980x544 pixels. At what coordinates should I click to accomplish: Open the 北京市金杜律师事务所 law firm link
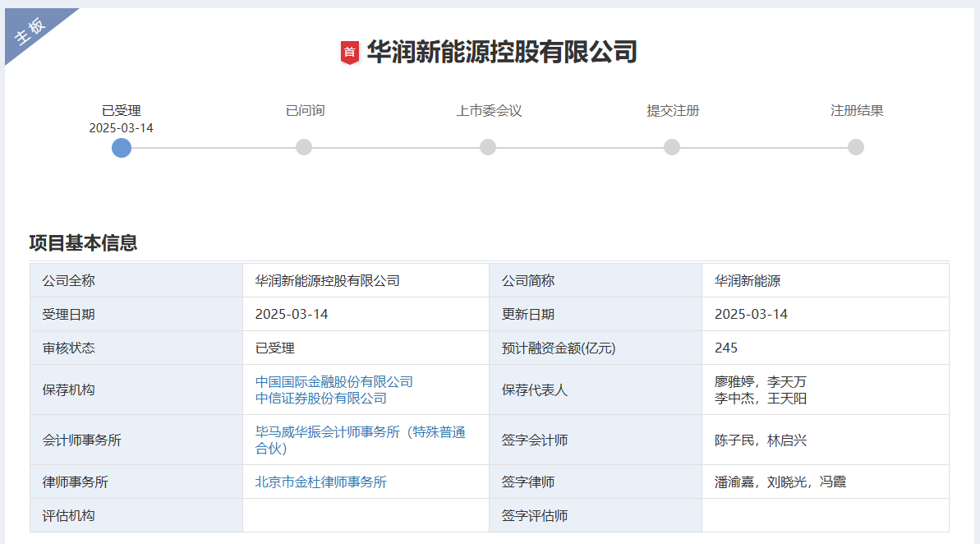pyautogui.click(x=320, y=482)
